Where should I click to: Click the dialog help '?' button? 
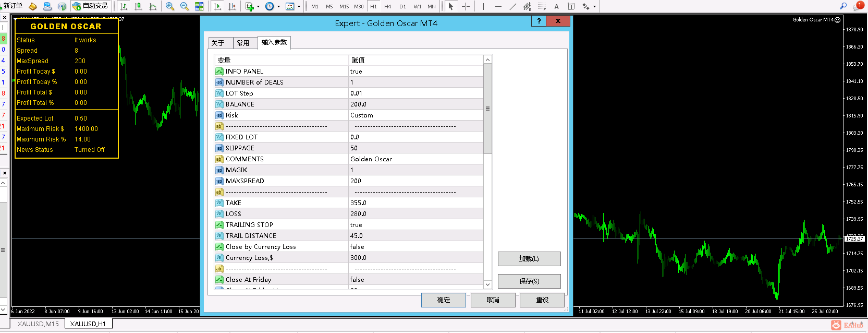coord(539,21)
